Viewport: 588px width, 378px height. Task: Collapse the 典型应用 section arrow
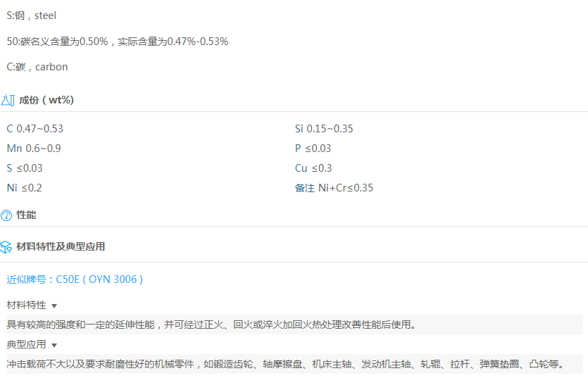[54, 345]
